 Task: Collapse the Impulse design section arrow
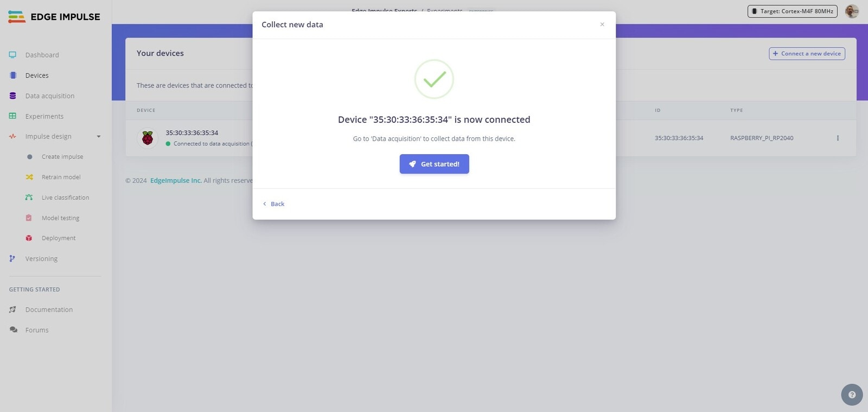(99, 136)
